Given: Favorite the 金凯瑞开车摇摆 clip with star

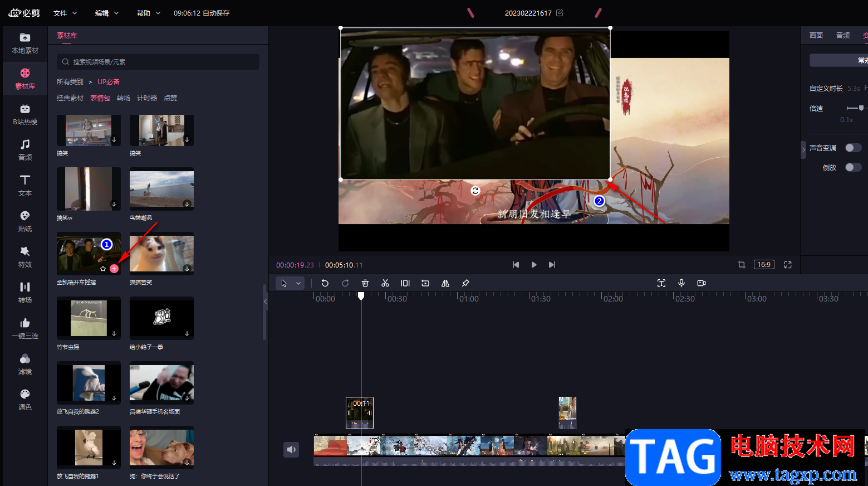Looking at the screenshot, I should (x=103, y=269).
